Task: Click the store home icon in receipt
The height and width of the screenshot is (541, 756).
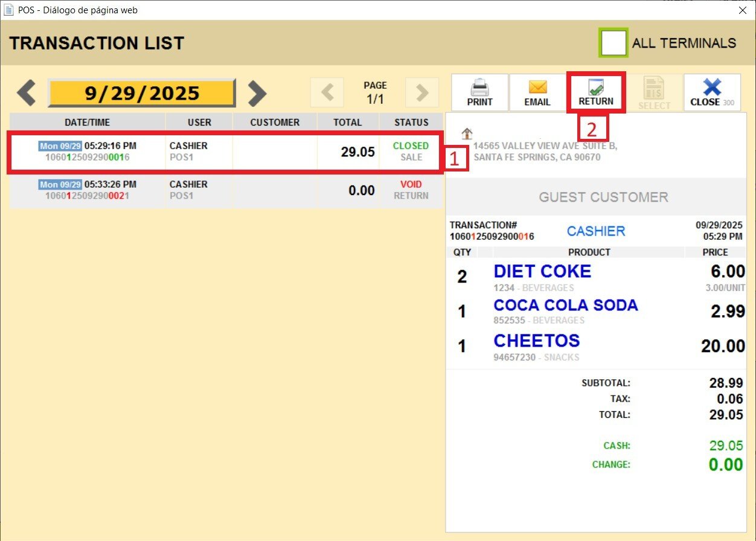Action: 466,133
